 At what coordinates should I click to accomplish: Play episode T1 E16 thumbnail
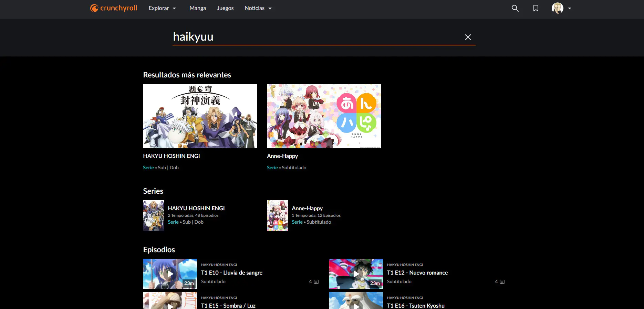point(356,300)
